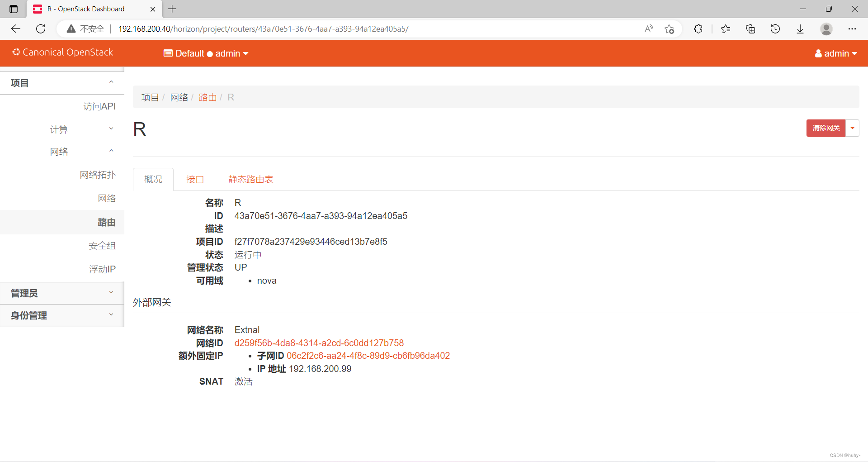Screen dimensions: 868x462
Task: Open the dropdown arrow beside 清除网关
Action: coord(852,128)
